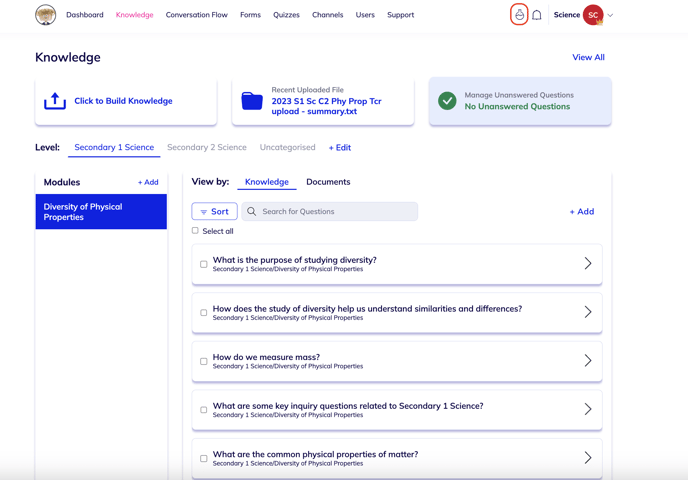The width and height of the screenshot is (688, 480).
Task: Expand the Science account dropdown arrow
Action: tap(610, 15)
